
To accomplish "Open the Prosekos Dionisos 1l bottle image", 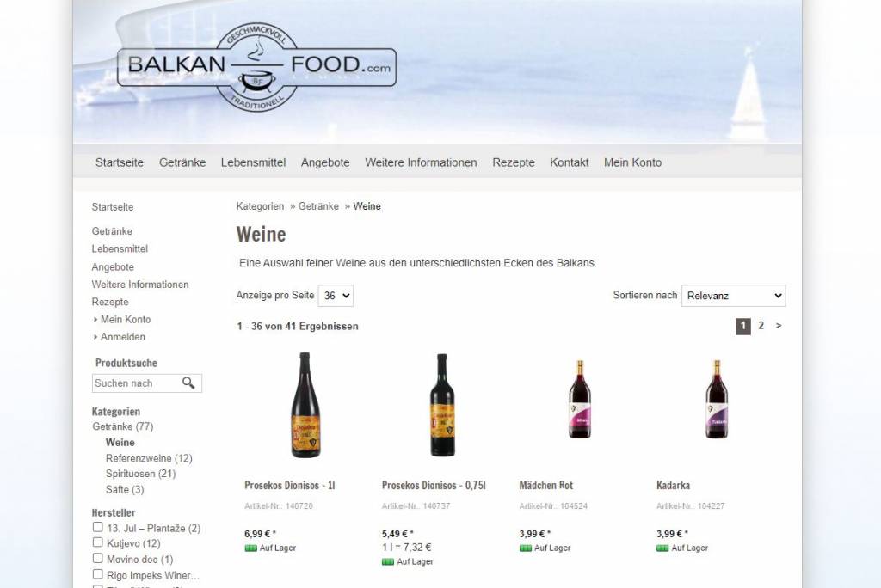I will click(305, 405).
